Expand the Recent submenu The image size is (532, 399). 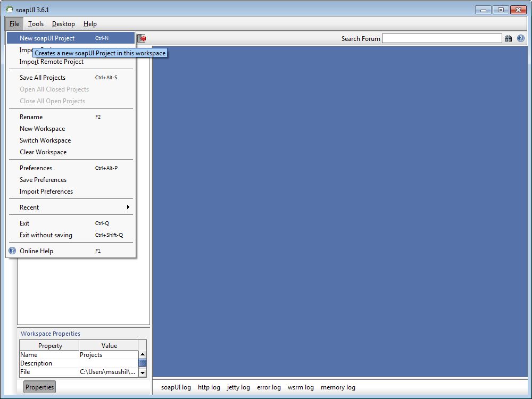click(29, 207)
